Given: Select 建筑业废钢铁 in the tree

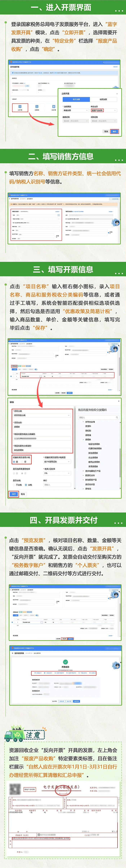Looking at the screenshot, I should pyautogui.click(x=94, y=462).
